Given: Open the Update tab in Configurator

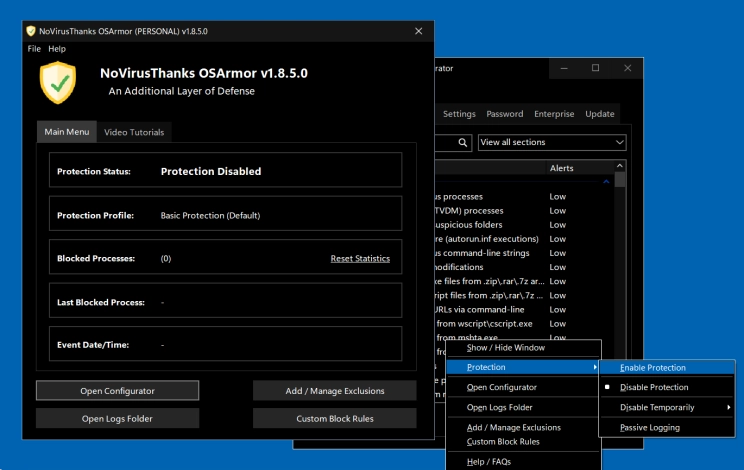Looking at the screenshot, I should click(600, 114).
